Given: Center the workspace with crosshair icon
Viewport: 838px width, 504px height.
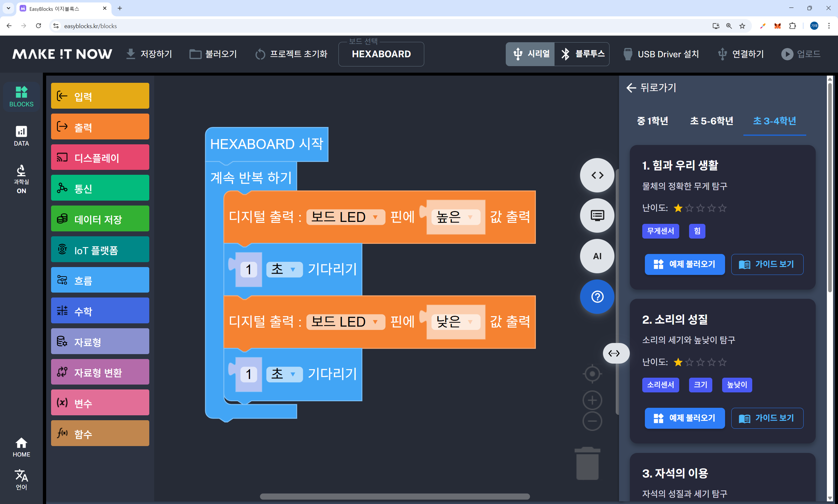Looking at the screenshot, I should point(592,374).
